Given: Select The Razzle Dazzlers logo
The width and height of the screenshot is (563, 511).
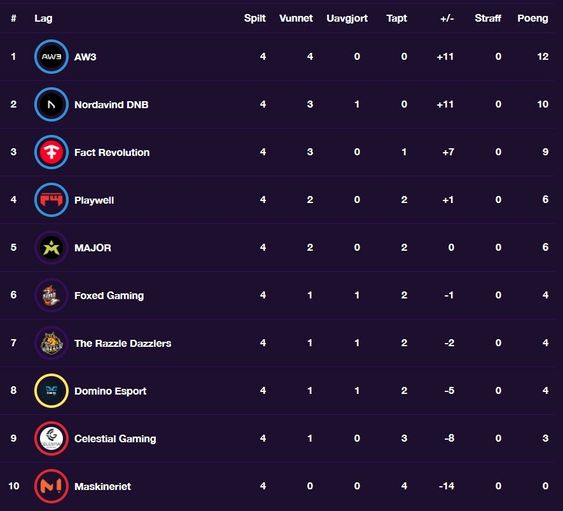Looking at the screenshot, I should [x=51, y=343].
